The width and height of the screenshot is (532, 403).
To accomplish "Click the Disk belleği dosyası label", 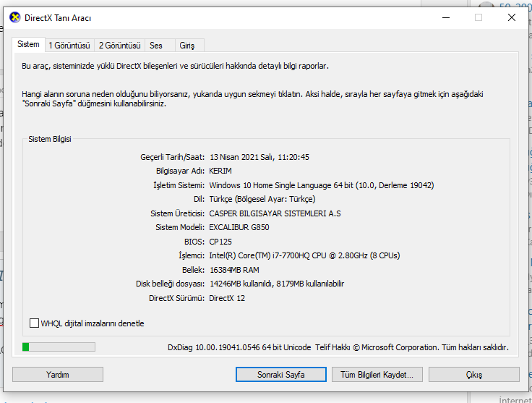I will coord(171,284).
